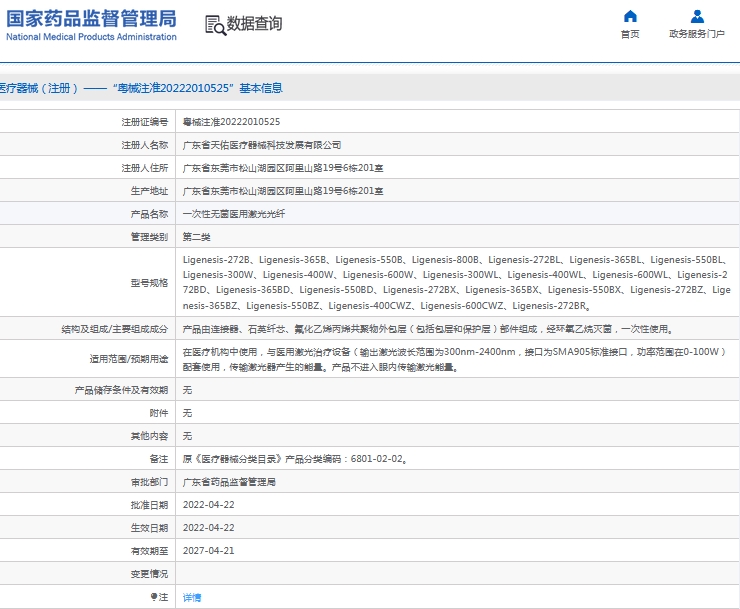Click the page title 粤械注准20222010525 基本信息
Viewport: 740px width, 609px height.
197,88
